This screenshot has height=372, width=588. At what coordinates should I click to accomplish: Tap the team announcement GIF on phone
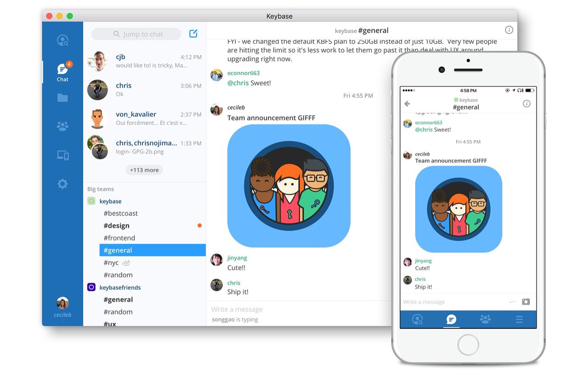tap(458, 209)
